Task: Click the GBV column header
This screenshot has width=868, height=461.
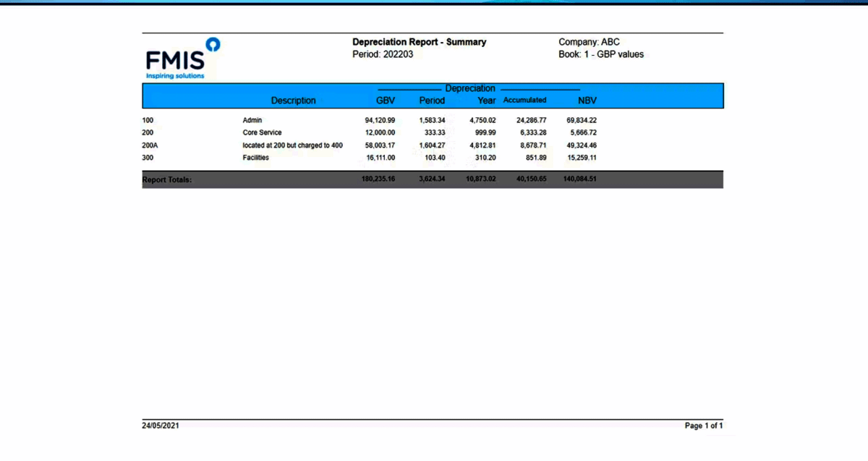Action: [x=385, y=101]
